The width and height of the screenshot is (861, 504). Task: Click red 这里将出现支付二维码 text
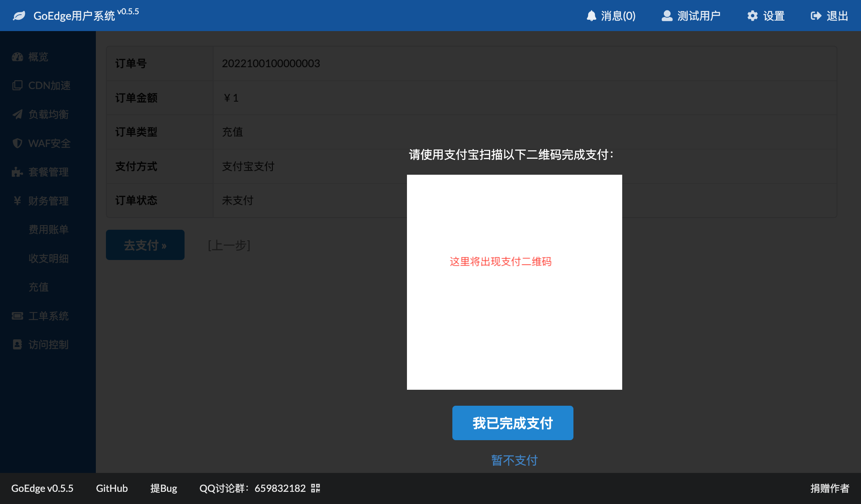pyautogui.click(x=500, y=262)
